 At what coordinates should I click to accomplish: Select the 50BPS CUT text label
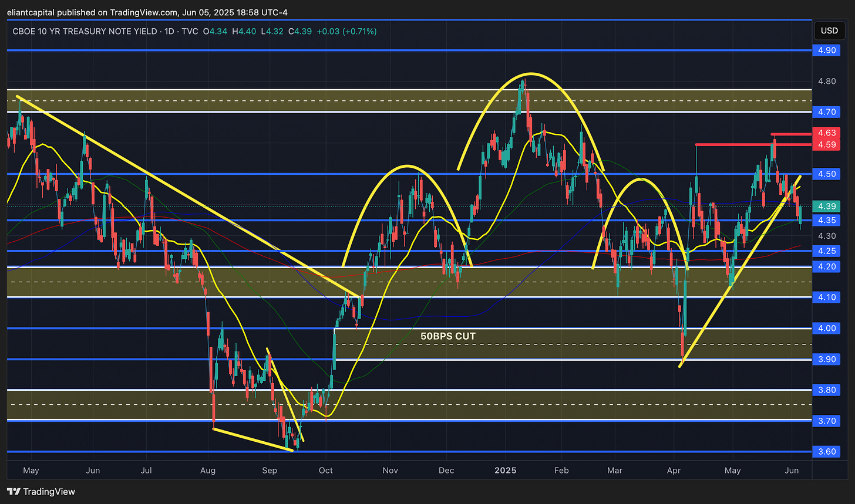(448, 336)
